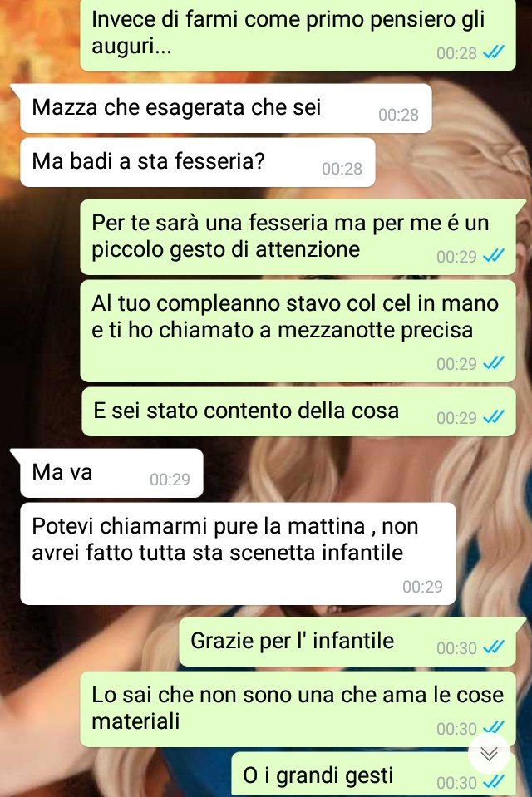This screenshot has height=797, width=532.
Task: Tap read checkmarks on 'Grazie per l' infantile' message
Action: point(493,647)
